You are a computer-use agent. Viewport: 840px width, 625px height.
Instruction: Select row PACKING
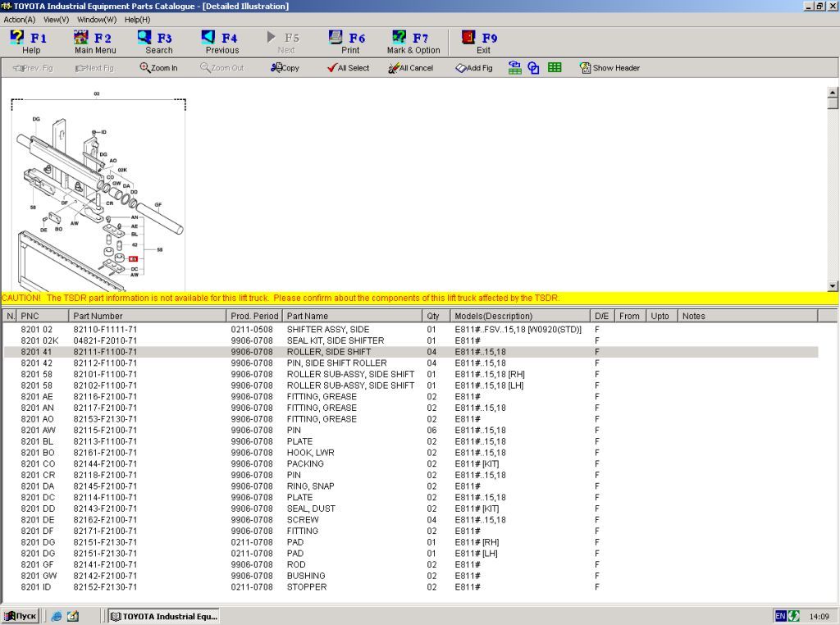tap(411, 463)
